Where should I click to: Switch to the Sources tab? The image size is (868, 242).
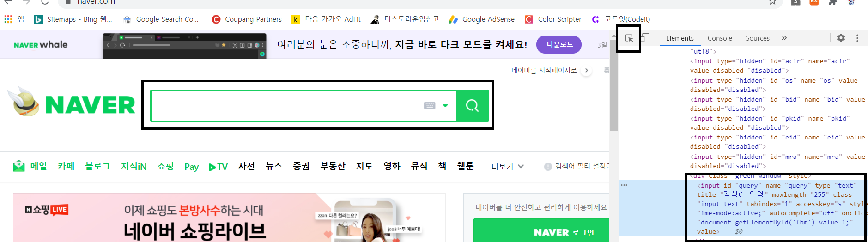click(x=757, y=38)
